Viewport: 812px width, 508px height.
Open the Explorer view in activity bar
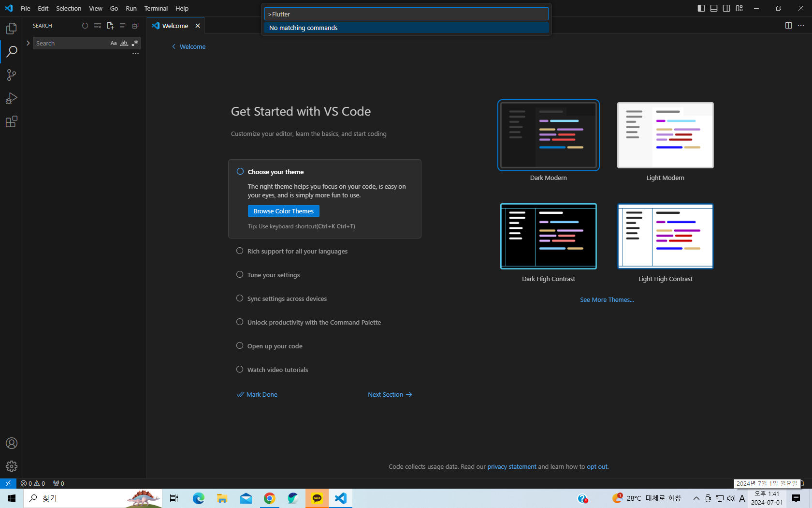tap(12, 29)
